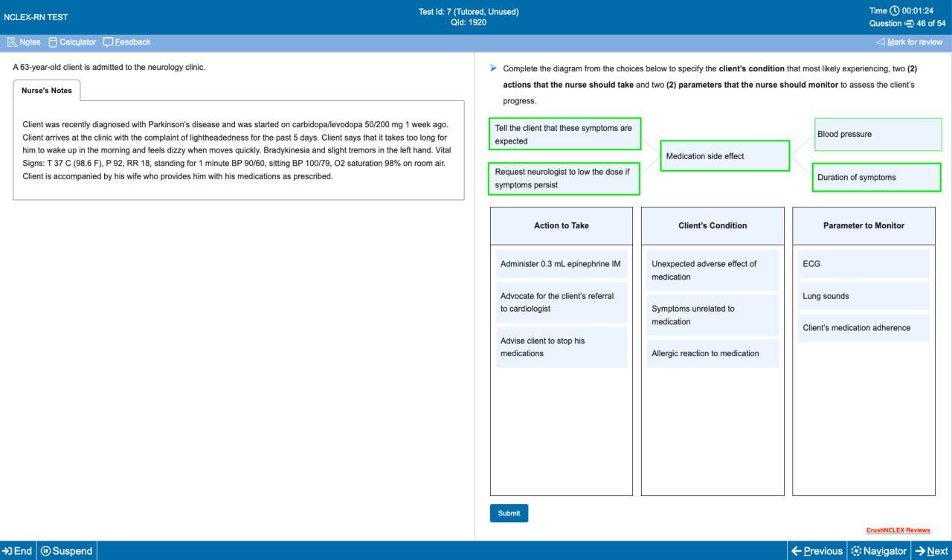The width and height of the screenshot is (952, 560).
Task: Choose 'Allergic reaction to medication' condition
Action: (712, 353)
